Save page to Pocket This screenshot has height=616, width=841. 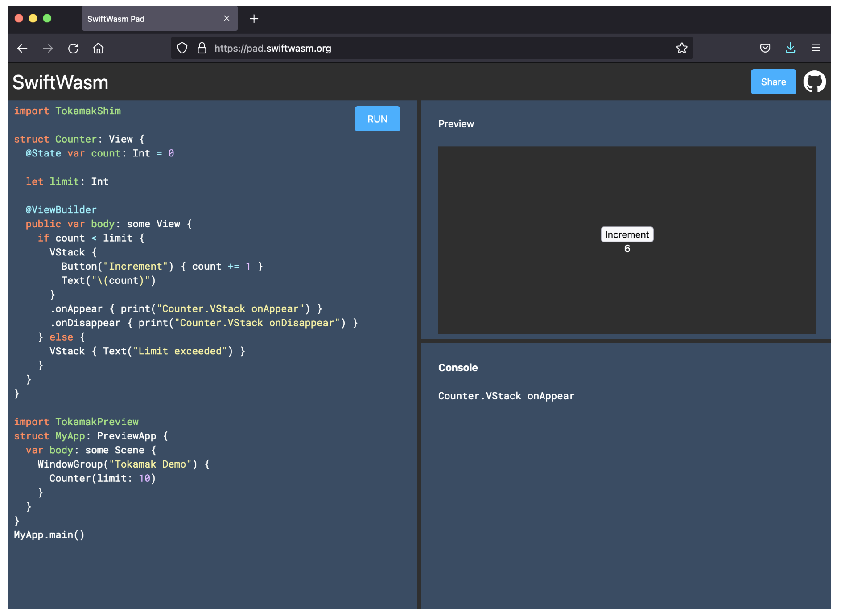pos(765,48)
